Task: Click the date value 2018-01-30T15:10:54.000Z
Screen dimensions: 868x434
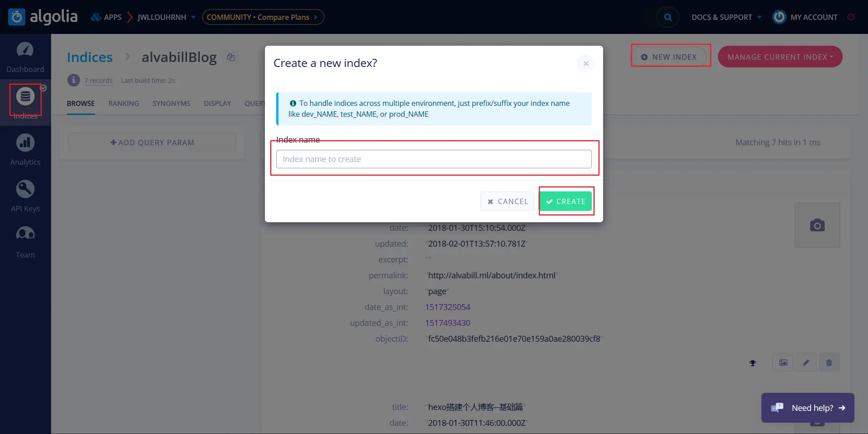Action: click(476, 228)
